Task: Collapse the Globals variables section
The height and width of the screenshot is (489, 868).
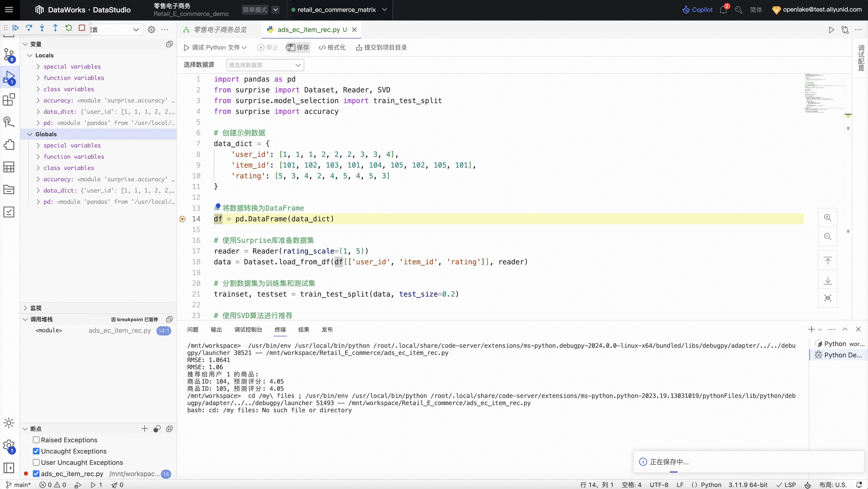Action: tap(30, 134)
